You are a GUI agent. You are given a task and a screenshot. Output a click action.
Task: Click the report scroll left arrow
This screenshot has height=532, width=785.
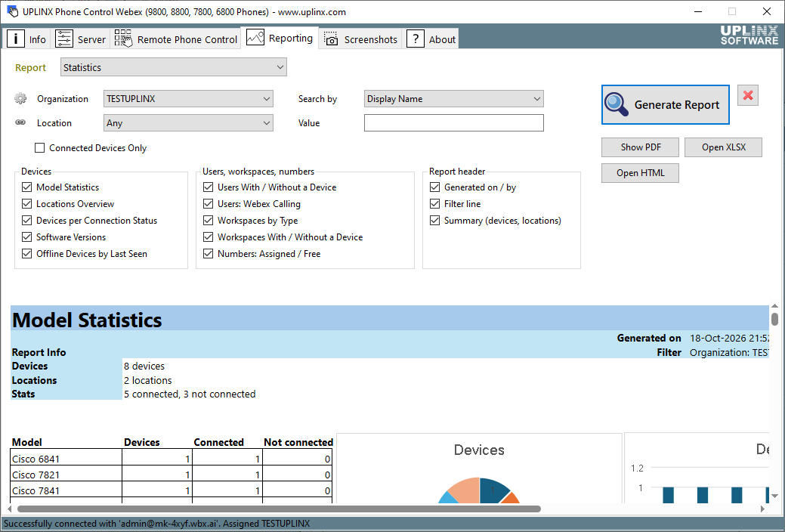click(x=10, y=509)
